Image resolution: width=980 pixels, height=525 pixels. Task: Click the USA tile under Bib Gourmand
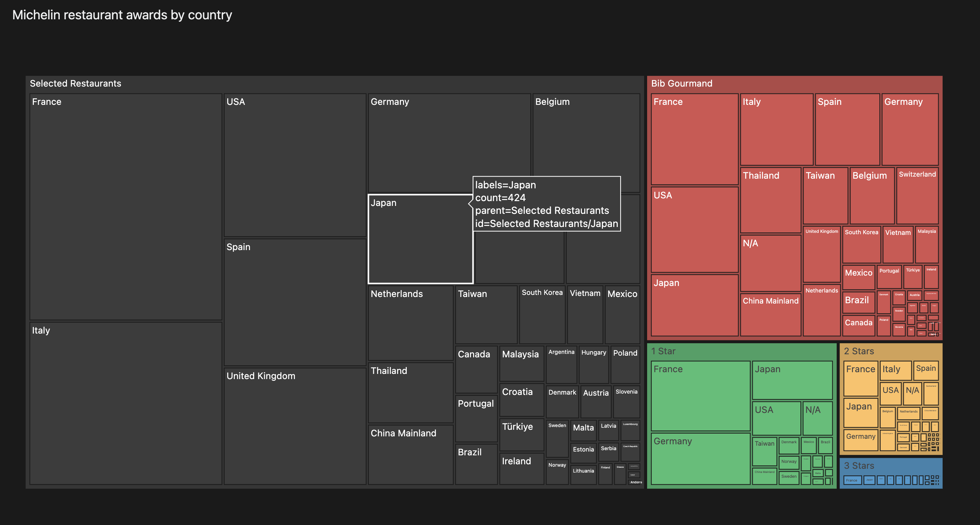694,230
